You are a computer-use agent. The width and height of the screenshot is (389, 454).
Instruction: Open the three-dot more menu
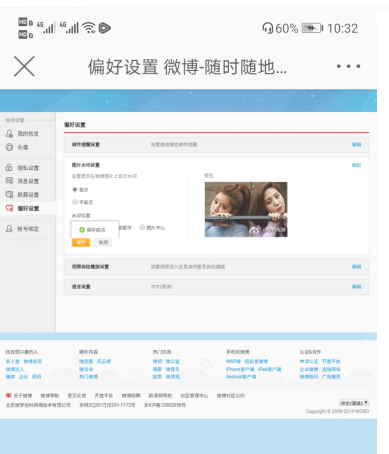click(348, 66)
